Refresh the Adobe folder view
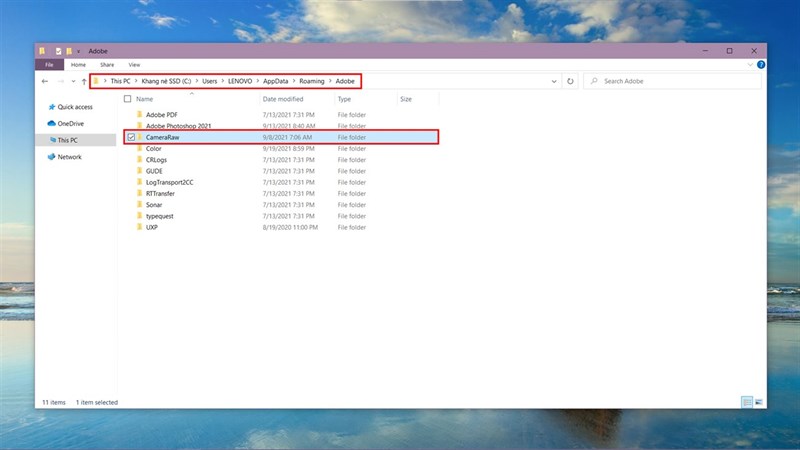This screenshot has width=800, height=450. click(x=570, y=81)
